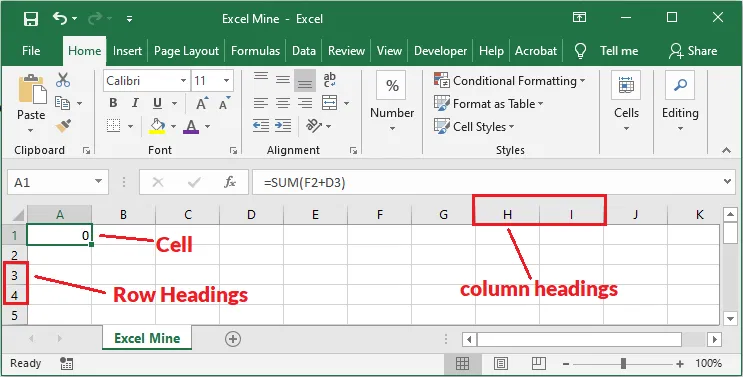Collapse the ribbon with the chevron
The image size is (743, 377).
click(726, 151)
